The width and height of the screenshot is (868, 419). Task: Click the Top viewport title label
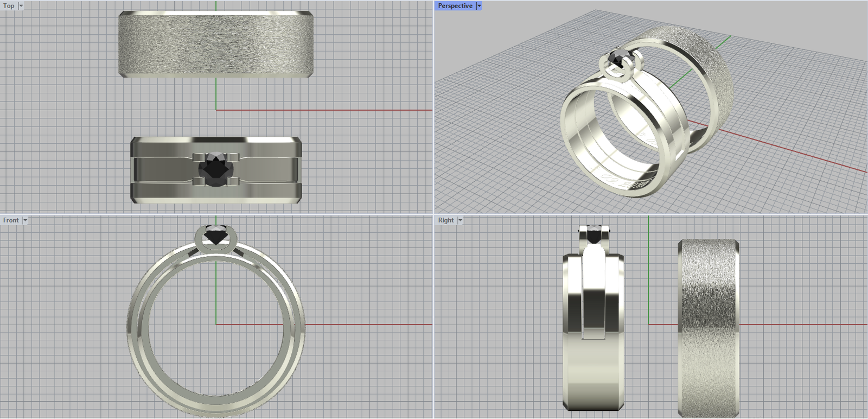[x=9, y=6]
